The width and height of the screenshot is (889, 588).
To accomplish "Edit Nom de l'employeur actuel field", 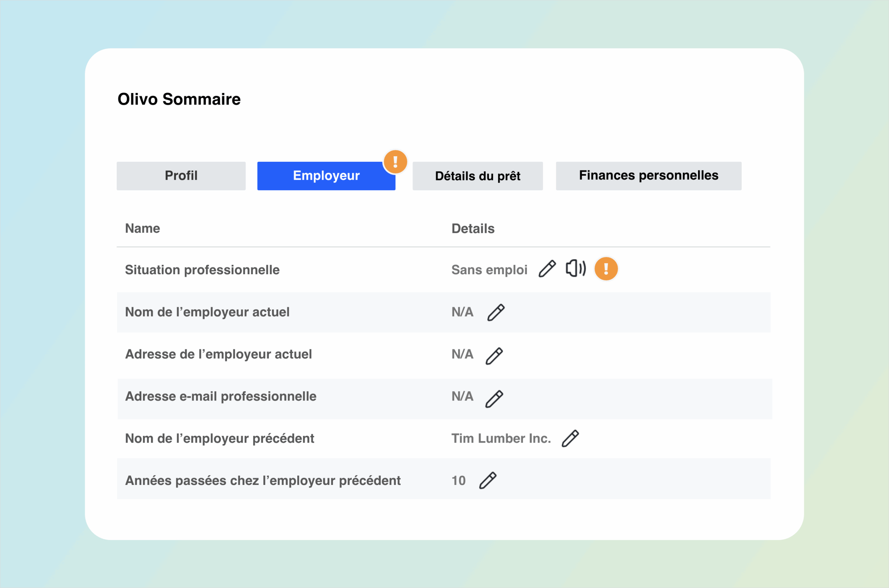I will pos(496,312).
